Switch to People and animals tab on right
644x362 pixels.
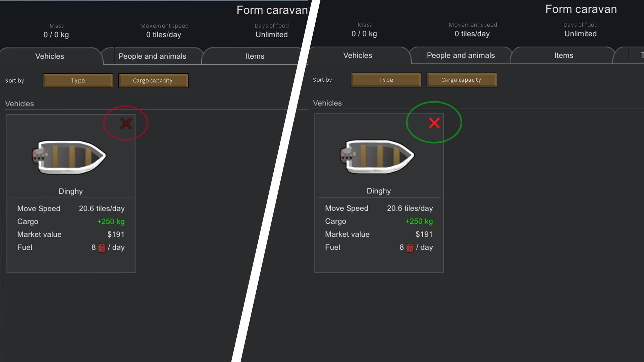point(461,55)
